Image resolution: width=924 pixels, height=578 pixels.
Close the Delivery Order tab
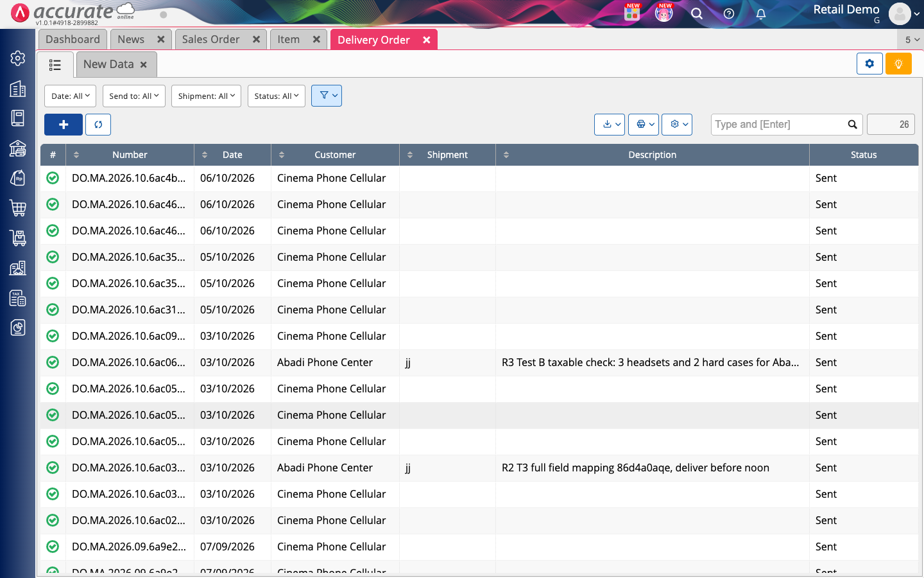click(427, 40)
